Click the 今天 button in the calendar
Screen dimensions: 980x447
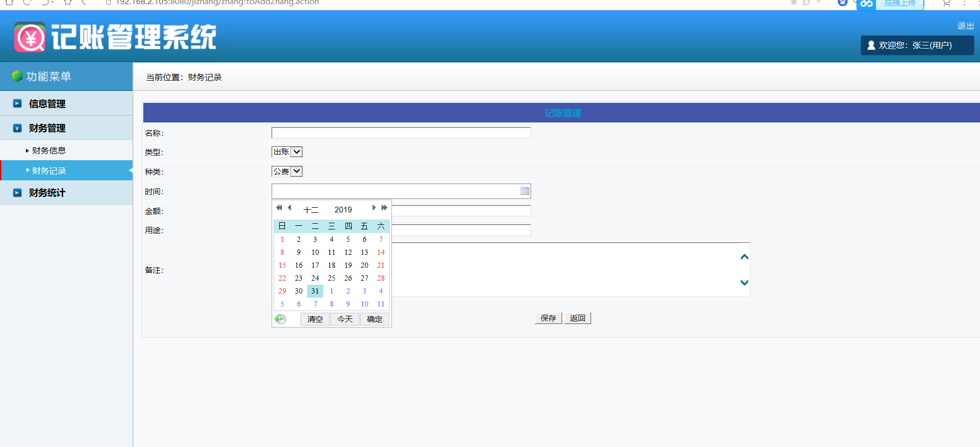pyautogui.click(x=345, y=319)
